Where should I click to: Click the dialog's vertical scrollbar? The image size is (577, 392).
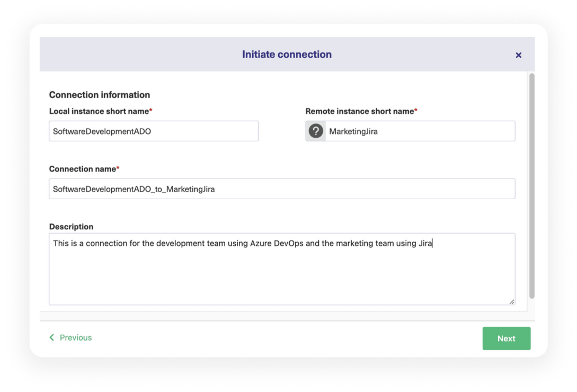(532, 186)
